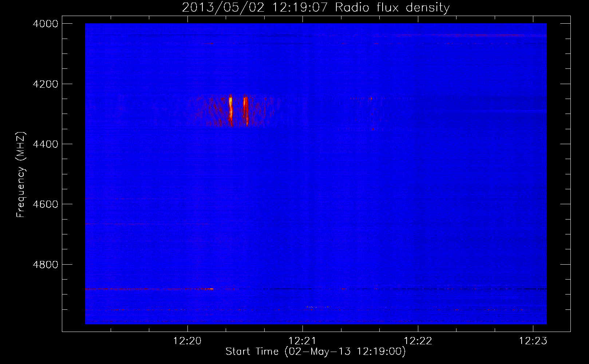This screenshot has width=589, height=364.
Task: Select the 4600 frequency tick label
Action: click(46, 204)
